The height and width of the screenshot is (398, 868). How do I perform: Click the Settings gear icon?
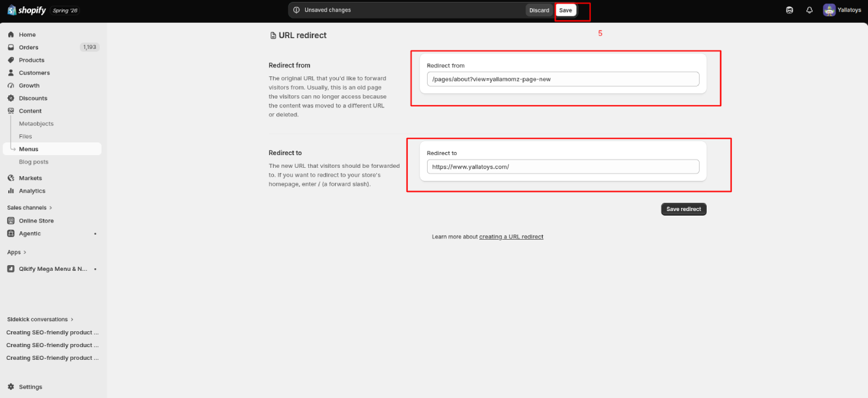pyautogui.click(x=11, y=387)
